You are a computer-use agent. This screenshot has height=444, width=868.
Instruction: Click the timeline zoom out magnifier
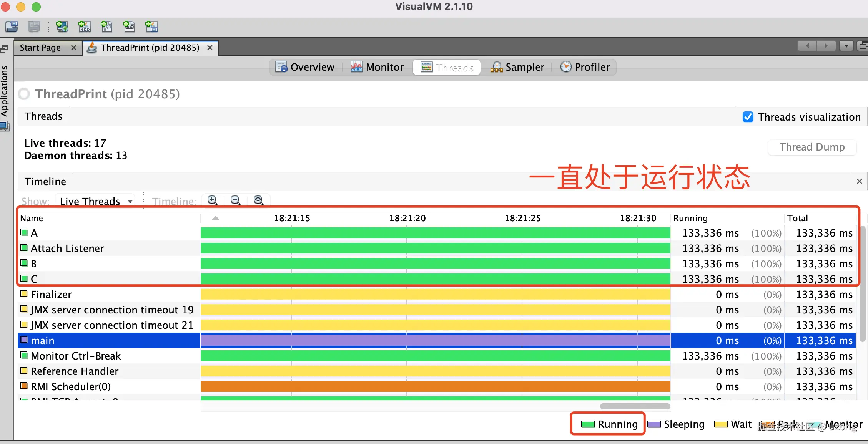236,200
